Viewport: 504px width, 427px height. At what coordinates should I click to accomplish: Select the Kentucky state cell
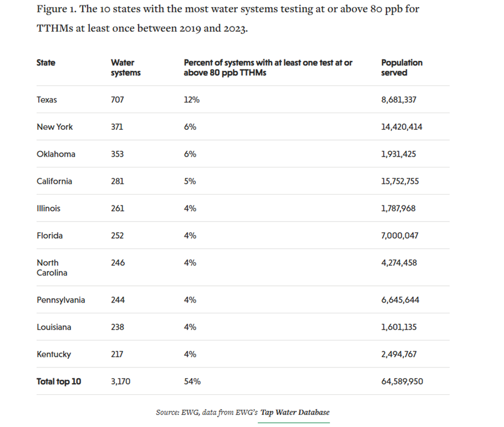tap(54, 355)
